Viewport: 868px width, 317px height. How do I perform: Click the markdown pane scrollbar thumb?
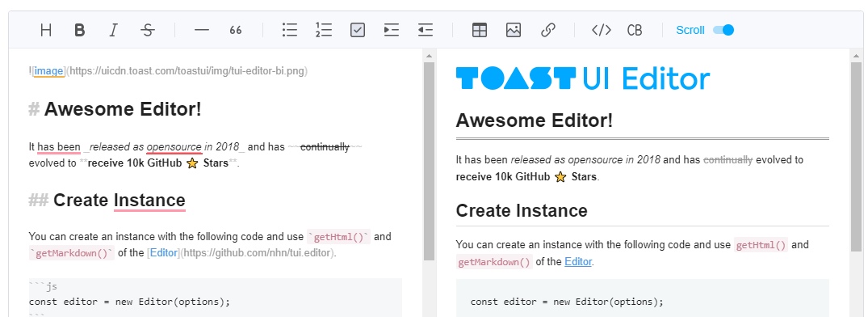tap(429, 161)
